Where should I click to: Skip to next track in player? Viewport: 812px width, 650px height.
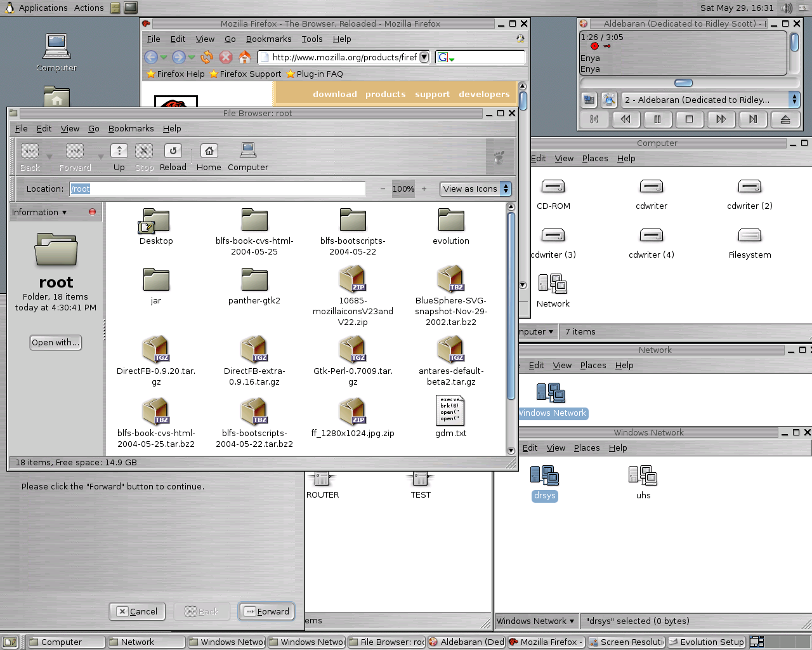tap(753, 119)
